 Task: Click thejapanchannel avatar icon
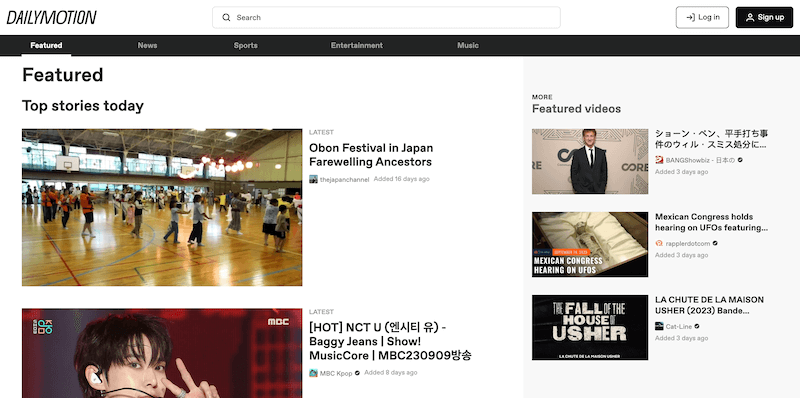tap(313, 179)
